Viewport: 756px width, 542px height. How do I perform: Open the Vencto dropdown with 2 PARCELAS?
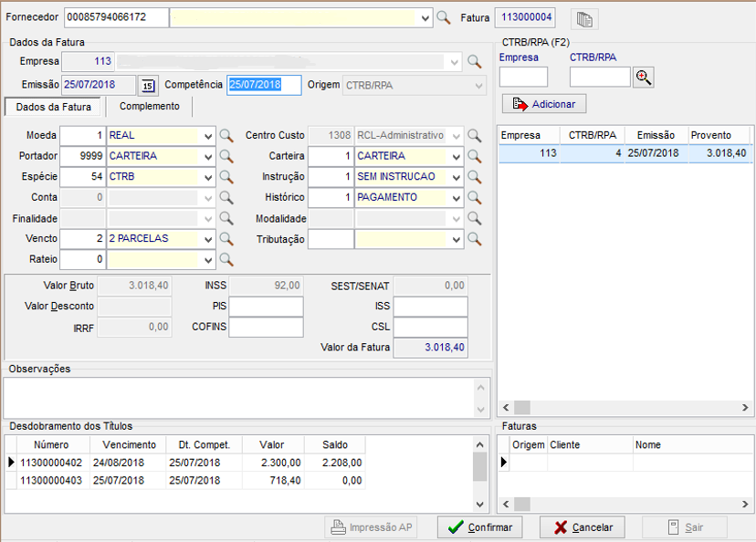coord(208,239)
